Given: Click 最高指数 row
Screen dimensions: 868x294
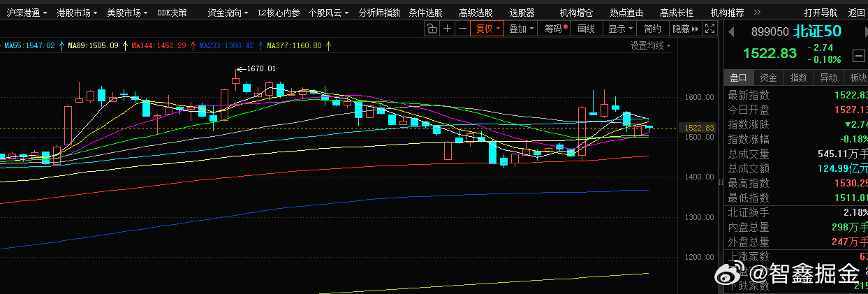Looking at the screenshot, I should [796, 183].
